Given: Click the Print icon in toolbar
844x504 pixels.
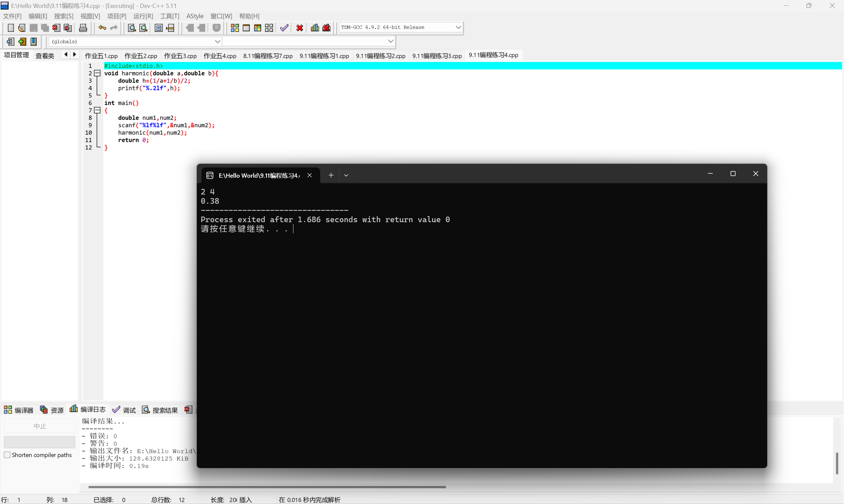Looking at the screenshot, I should [83, 28].
